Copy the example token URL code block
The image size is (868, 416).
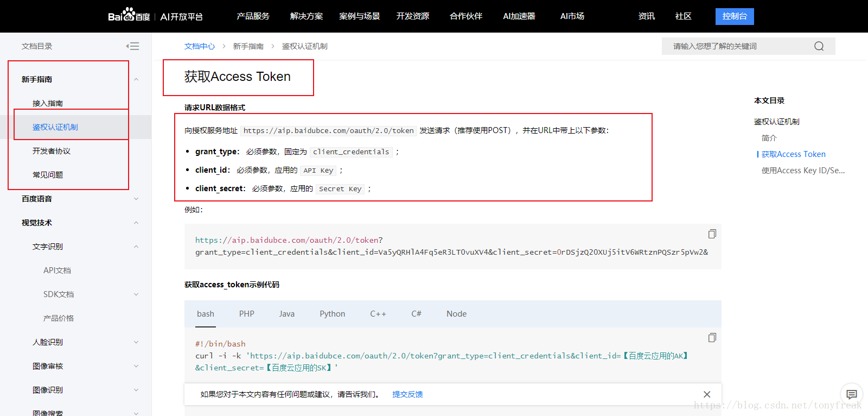click(712, 234)
